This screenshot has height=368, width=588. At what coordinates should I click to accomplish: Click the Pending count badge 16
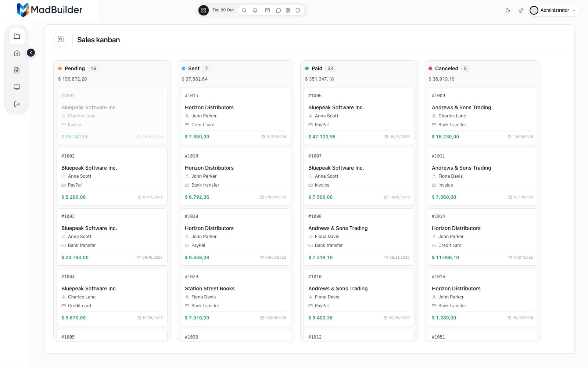pyautogui.click(x=93, y=68)
